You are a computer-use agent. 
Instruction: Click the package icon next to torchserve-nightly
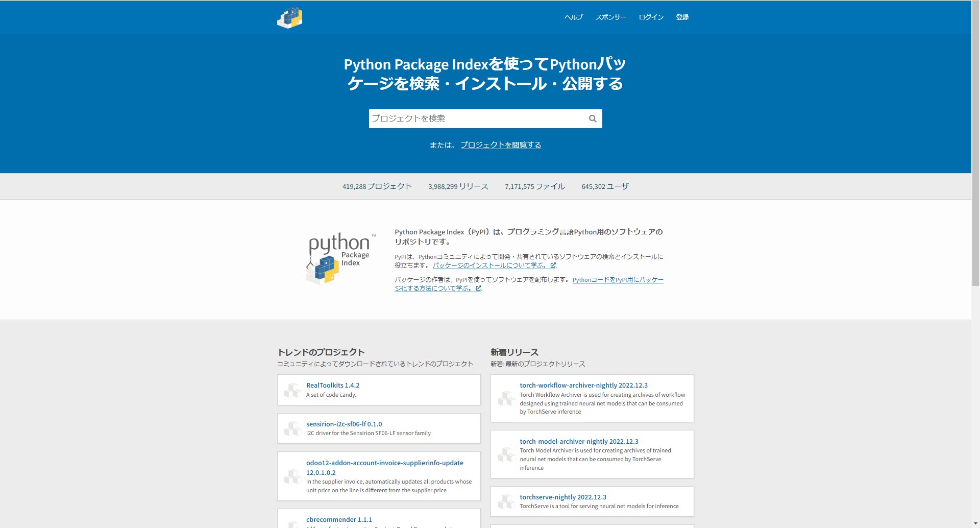(x=506, y=501)
